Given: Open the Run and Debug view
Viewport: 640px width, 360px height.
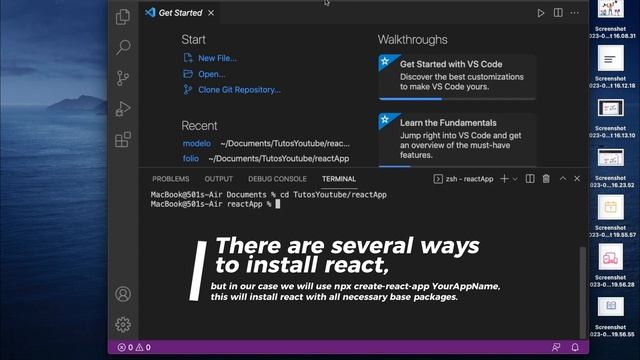Looking at the screenshot, I should pos(123,109).
